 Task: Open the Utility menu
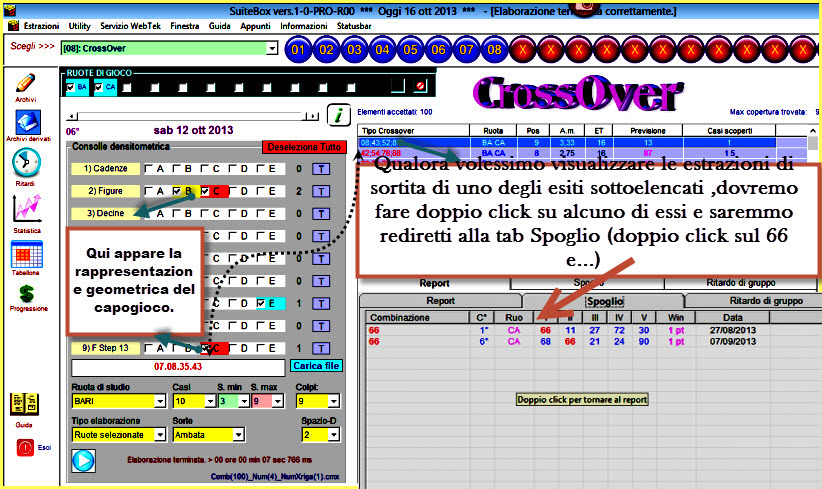click(80, 26)
